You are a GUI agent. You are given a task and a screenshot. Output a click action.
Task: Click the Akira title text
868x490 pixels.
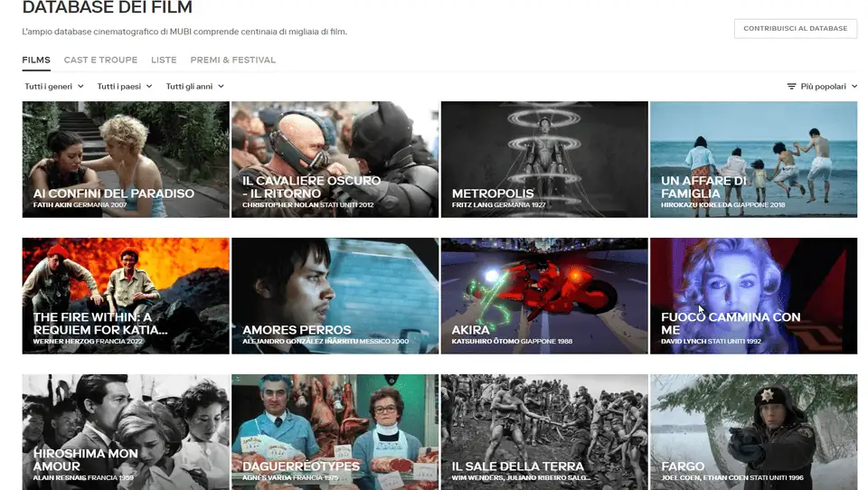(470, 330)
